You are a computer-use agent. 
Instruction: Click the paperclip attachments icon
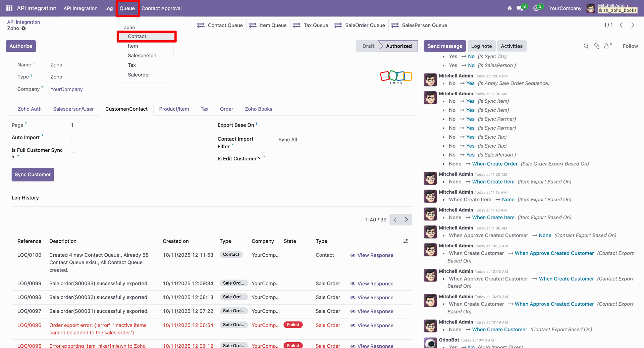pyautogui.click(x=597, y=46)
